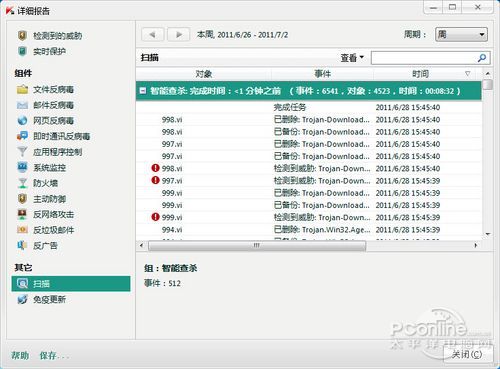
Task: Click the 应用程序控制 funnel icon
Action: pos(22,152)
